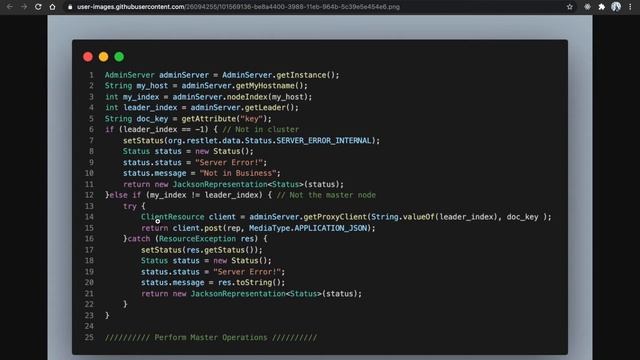This screenshot has width=640, height=360.
Task: Click the line "String doc_key = getAttribute("key");"
Action: (x=188, y=119)
